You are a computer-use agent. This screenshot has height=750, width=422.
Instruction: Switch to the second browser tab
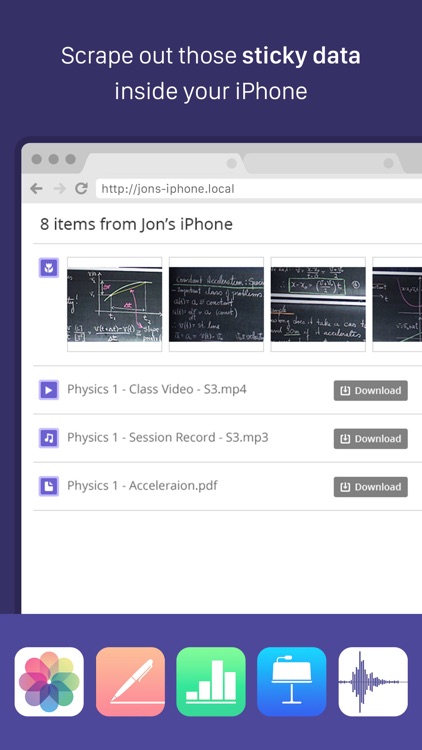(x=324, y=163)
